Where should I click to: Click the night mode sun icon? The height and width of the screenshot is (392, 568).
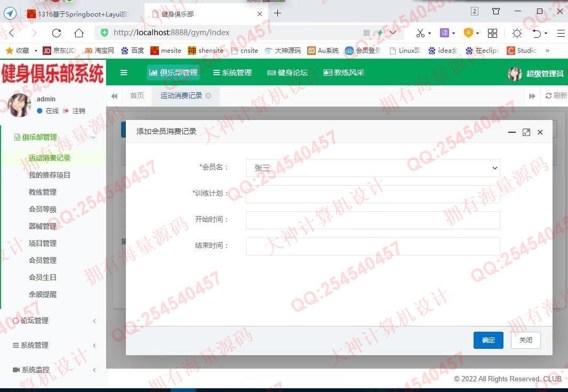[517, 33]
